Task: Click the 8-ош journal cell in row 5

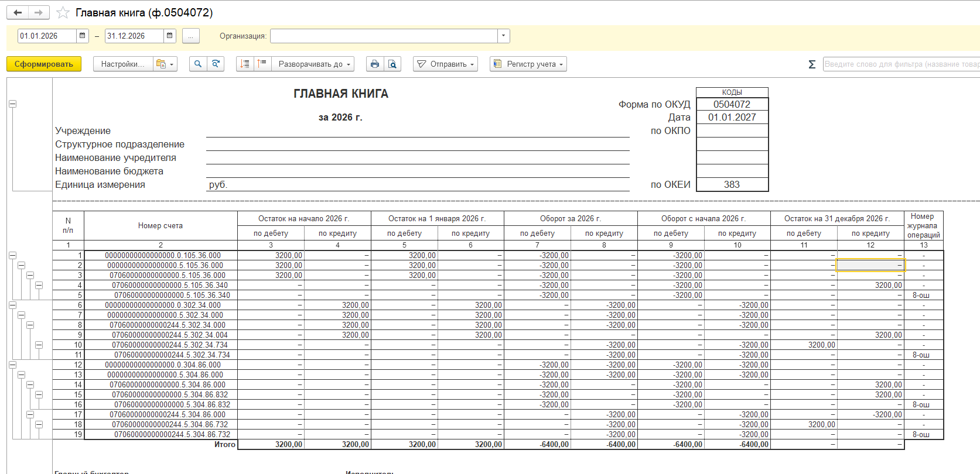Action: point(924,295)
